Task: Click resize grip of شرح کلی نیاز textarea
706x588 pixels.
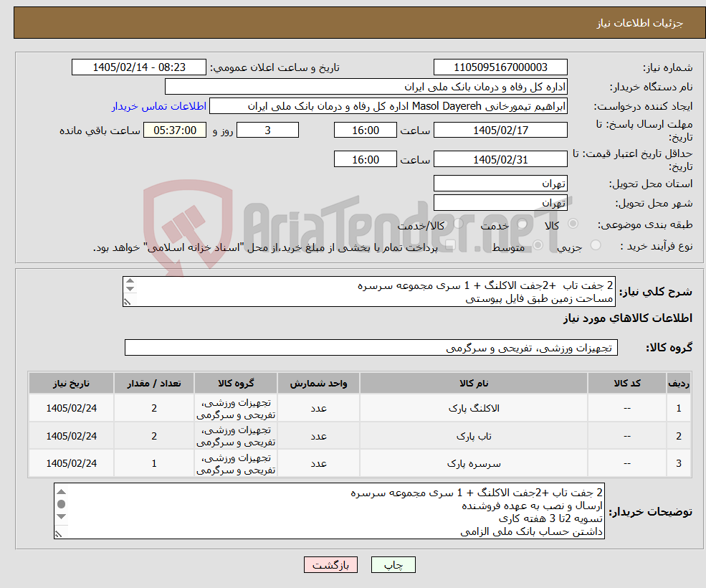Action: 128,302
